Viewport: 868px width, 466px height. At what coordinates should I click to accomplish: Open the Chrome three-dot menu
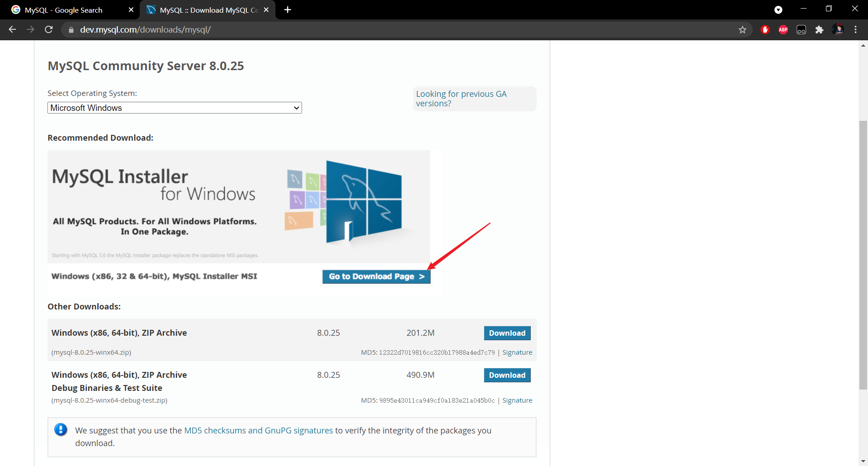[855, 29]
